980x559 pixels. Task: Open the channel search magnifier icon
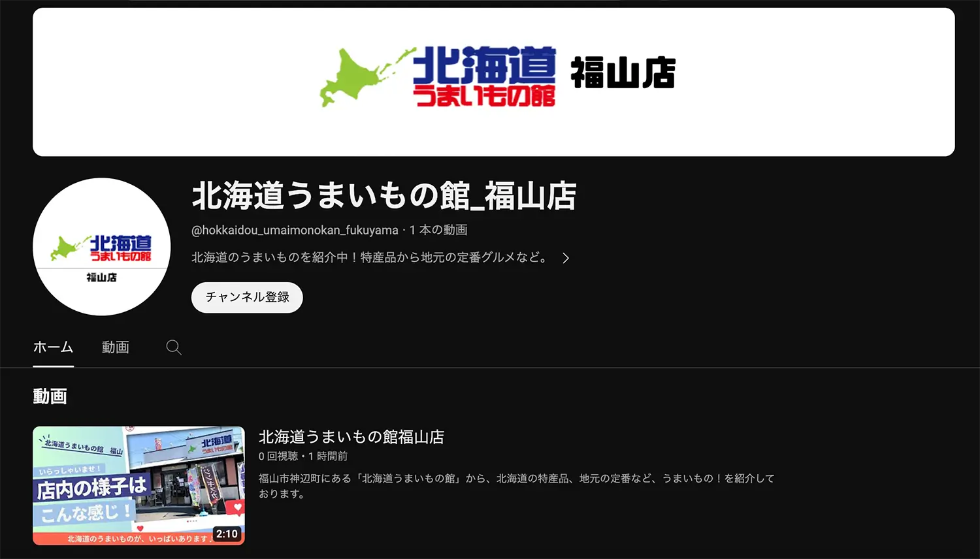(174, 347)
